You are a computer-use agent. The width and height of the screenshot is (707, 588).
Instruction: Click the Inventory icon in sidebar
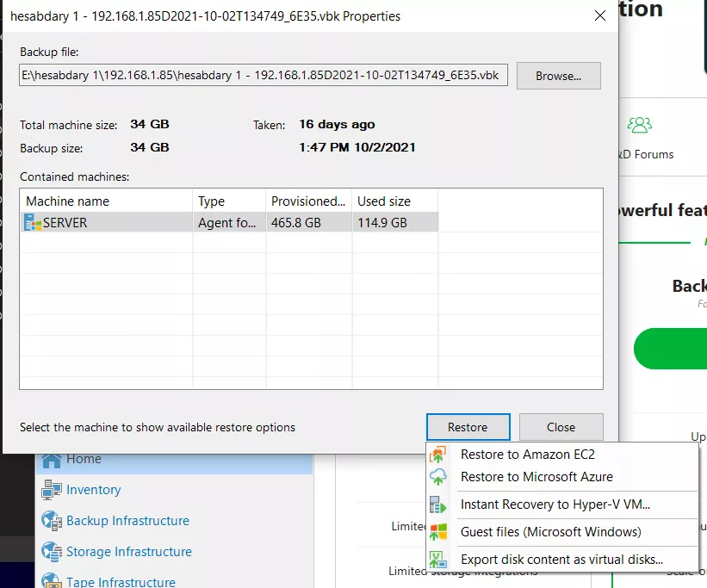point(52,490)
